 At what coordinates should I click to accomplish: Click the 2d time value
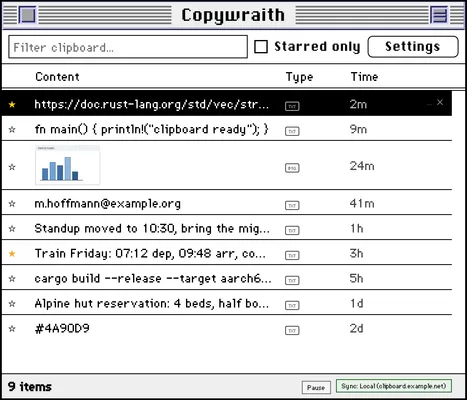point(356,329)
